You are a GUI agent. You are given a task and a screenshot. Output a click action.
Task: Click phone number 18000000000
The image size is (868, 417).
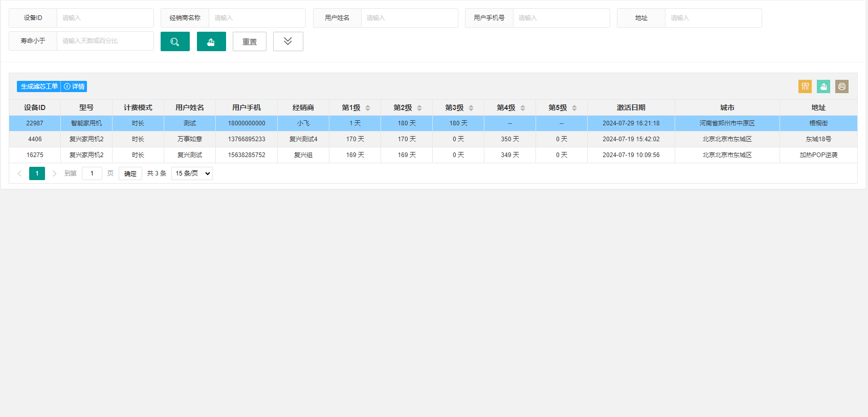click(247, 123)
